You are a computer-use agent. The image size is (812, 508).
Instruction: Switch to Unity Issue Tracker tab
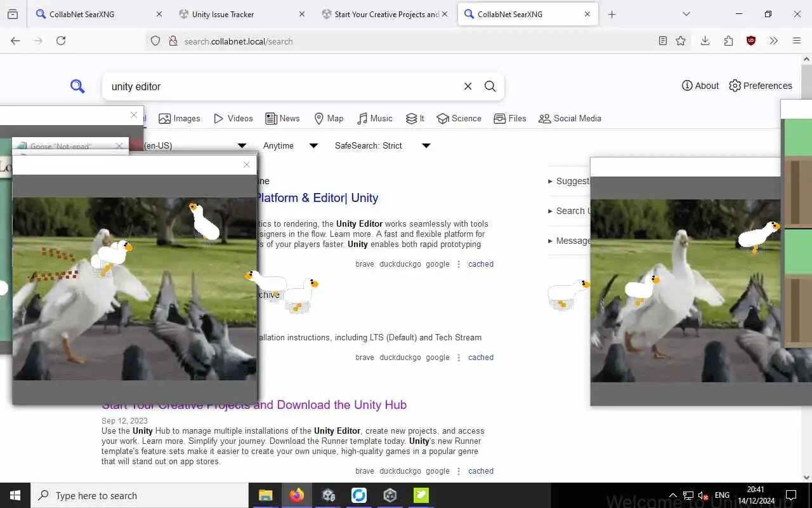click(x=241, y=14)
